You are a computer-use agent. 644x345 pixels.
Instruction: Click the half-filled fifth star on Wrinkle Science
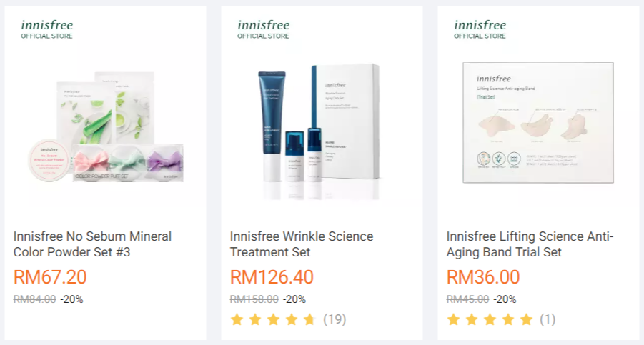(x=309, y=319)
